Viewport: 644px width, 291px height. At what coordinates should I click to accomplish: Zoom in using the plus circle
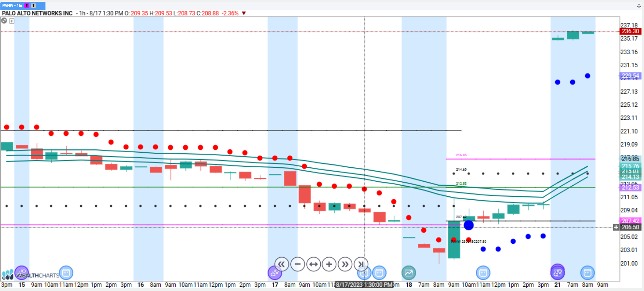coord(329,264)
